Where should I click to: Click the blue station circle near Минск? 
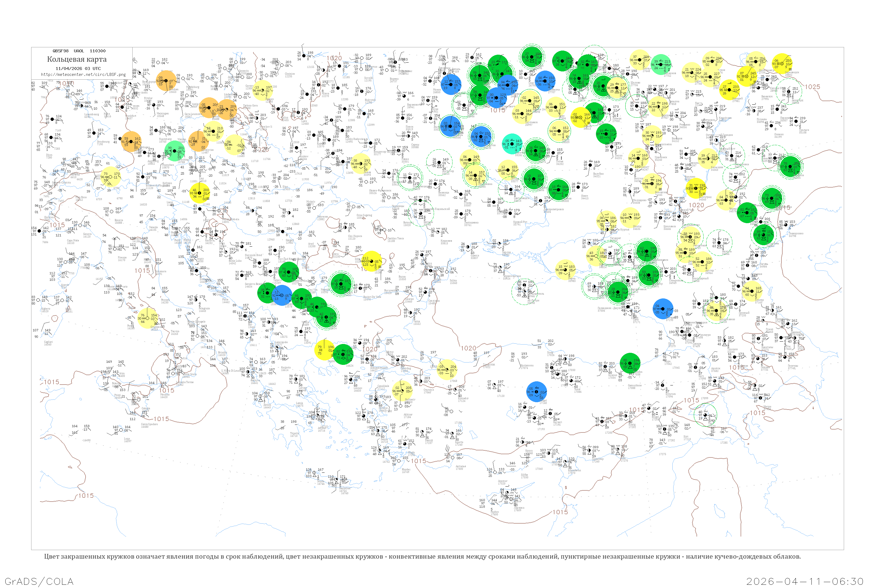451,84
